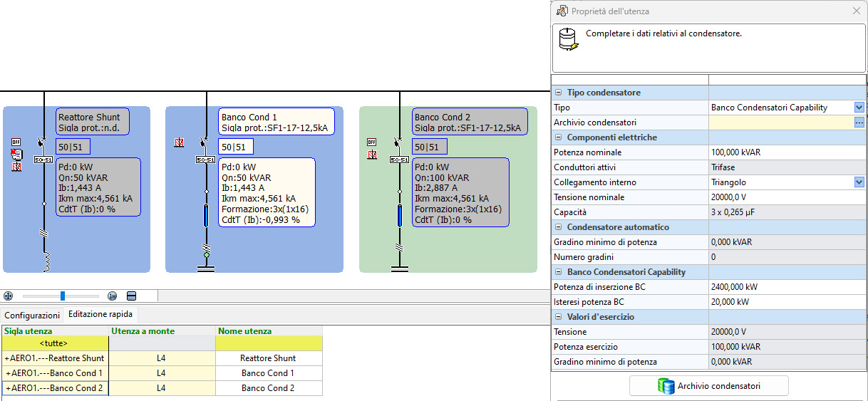Select the 50-51 relay symbol on Banco Cond 2 line
Screen dimensions: 868x401
tap(398, 160)
